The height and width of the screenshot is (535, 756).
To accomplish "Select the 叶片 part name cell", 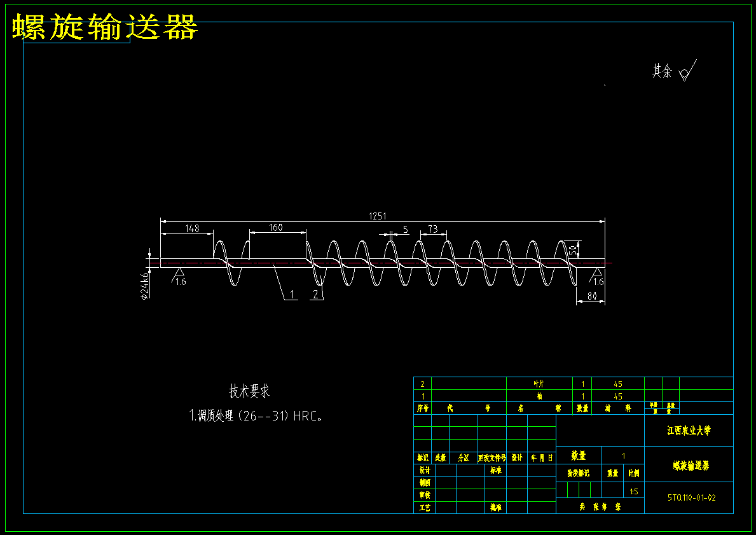I will tap(539, 384).
